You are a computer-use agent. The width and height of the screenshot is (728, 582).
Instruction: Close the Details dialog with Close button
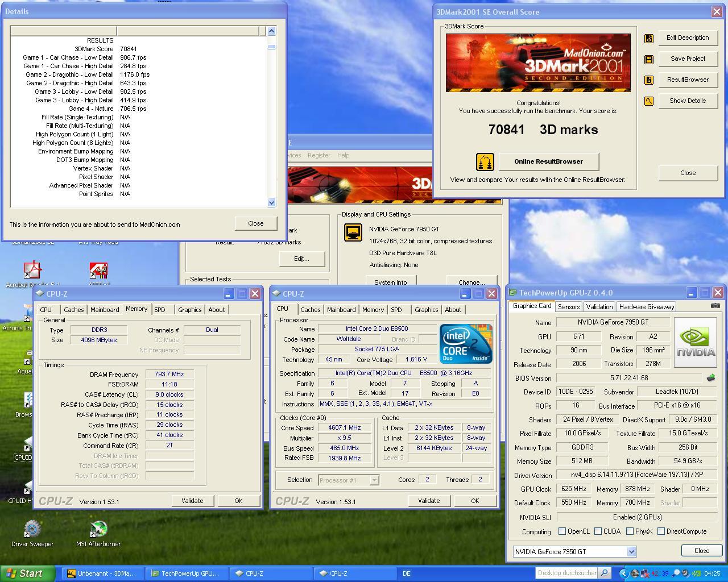256,224
